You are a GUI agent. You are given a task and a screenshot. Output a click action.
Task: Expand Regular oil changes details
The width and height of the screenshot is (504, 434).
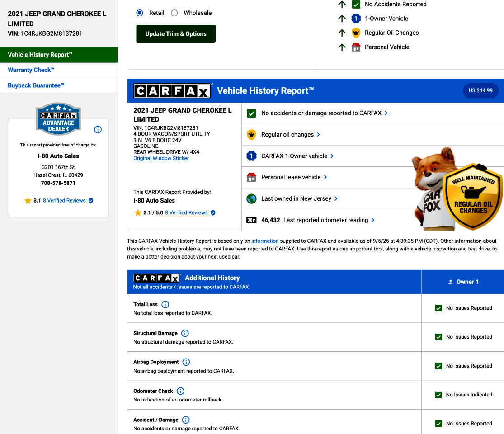[291, 134]
